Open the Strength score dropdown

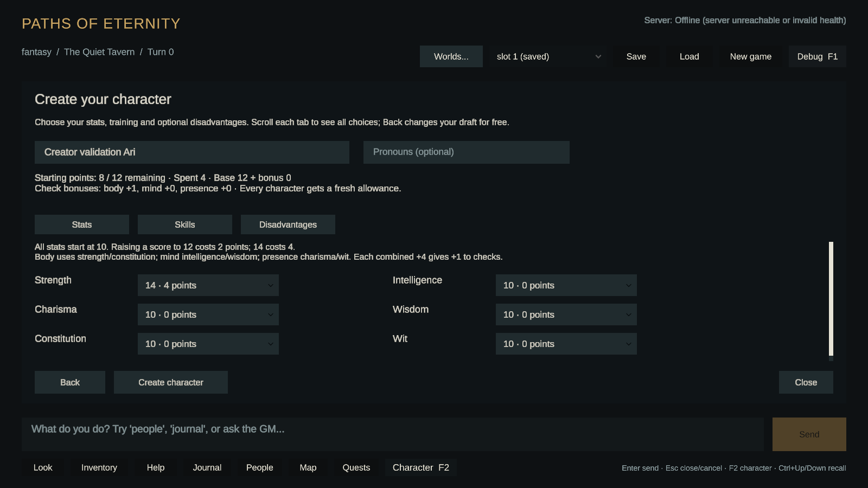(208, 285)
